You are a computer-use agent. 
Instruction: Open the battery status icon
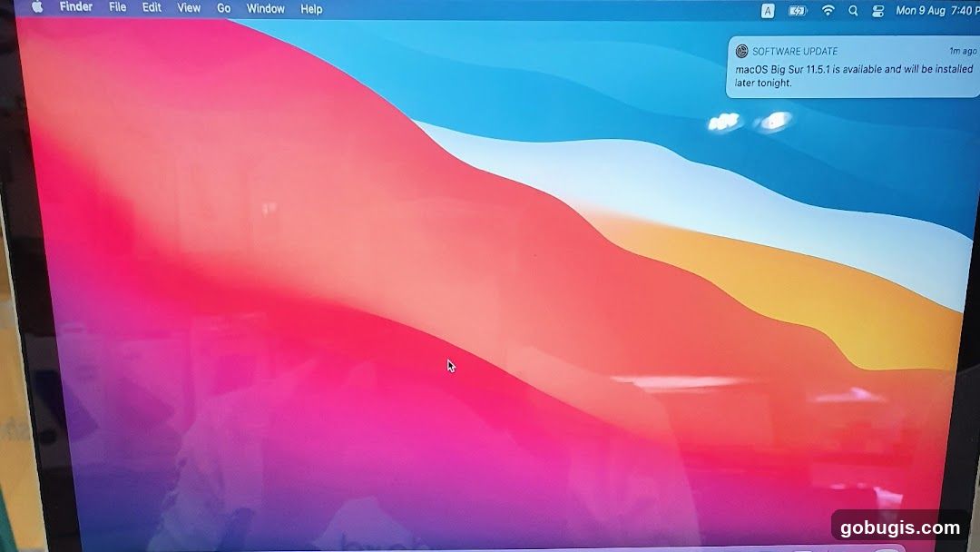coord(798,11)
